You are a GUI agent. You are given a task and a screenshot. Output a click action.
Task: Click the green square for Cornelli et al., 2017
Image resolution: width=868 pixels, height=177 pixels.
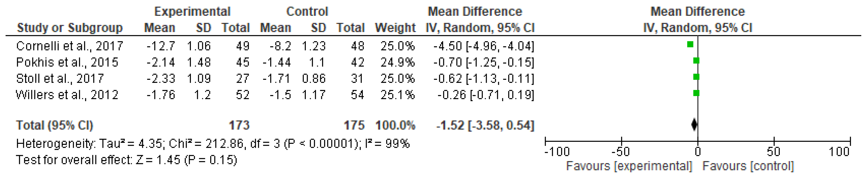[x=690, y=44]
